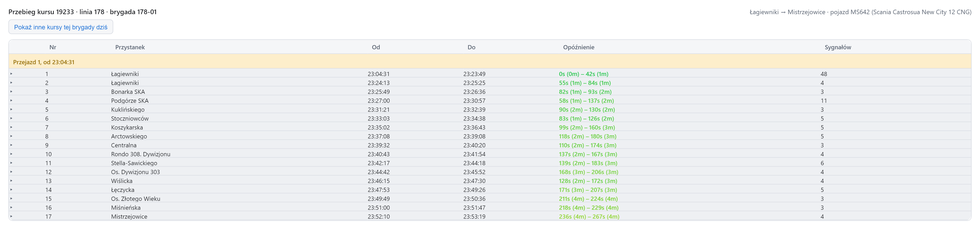Expand the Wiślicka row arrow
Viewport: 980px width, 237px height.
pos(12,181)
